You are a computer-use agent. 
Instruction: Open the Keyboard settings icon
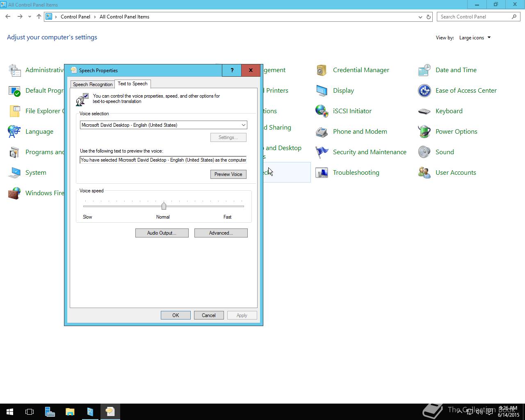point(424,111)
